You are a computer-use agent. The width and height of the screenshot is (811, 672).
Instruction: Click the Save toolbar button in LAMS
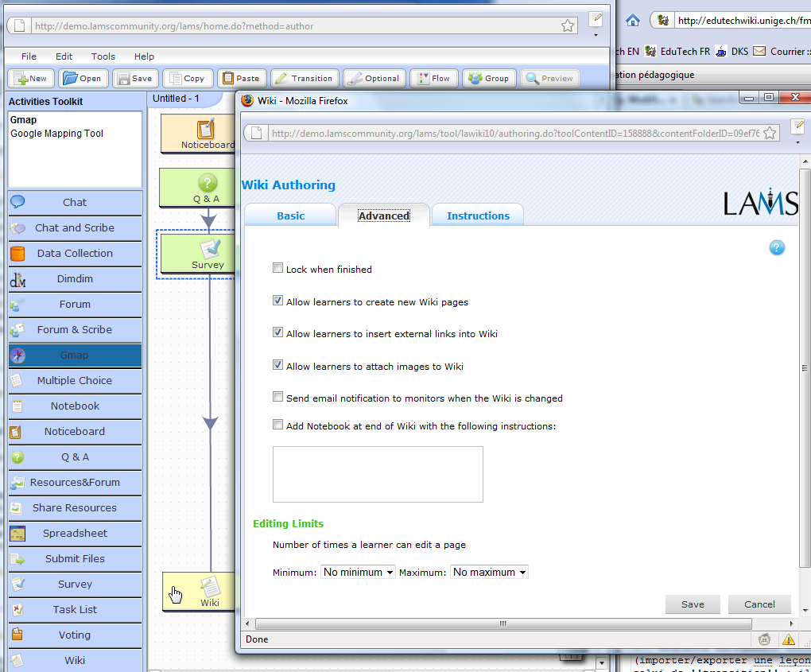[135, 78]
